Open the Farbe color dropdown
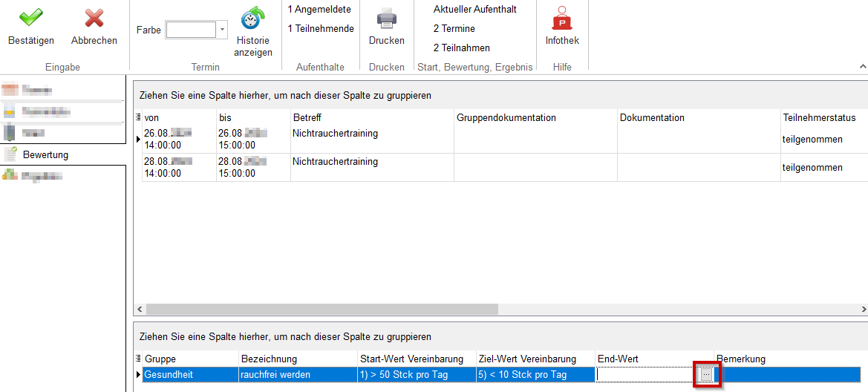The image size is (868, 392). [223, 30]
